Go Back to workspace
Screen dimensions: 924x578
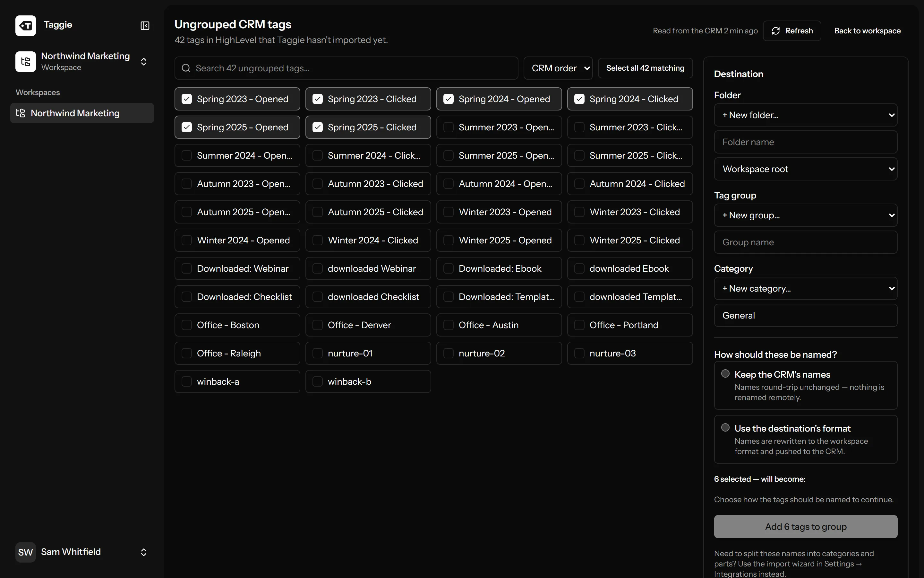point(867,31)
